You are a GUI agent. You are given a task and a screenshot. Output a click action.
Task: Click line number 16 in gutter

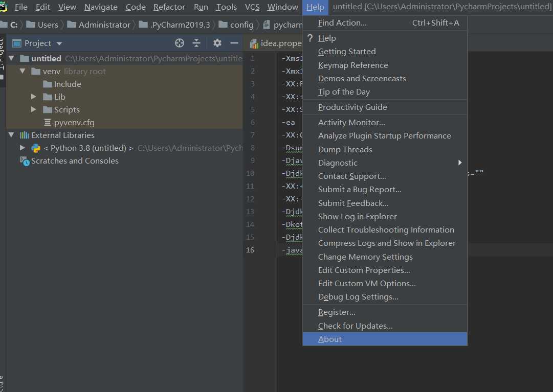pos(250,250)
